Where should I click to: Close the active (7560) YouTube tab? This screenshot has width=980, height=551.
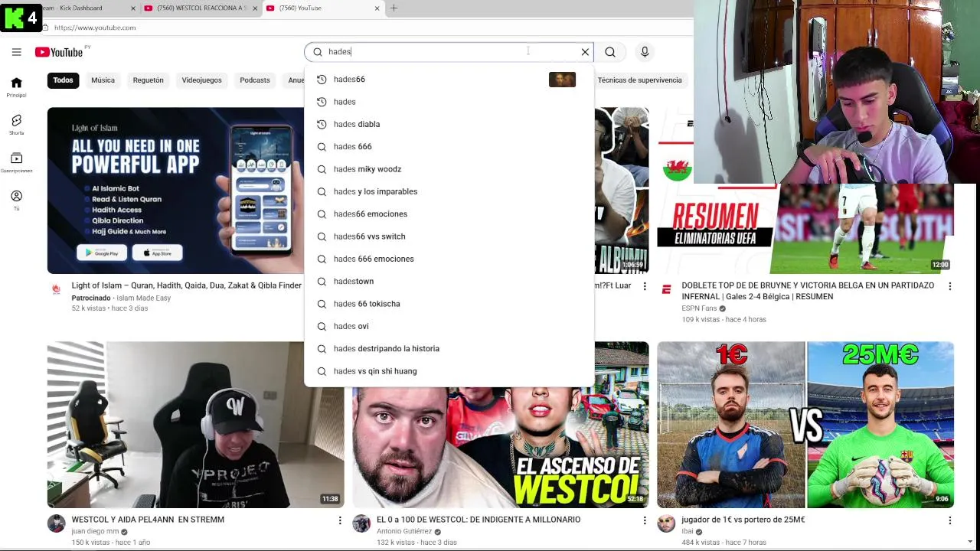pos(377,8)
